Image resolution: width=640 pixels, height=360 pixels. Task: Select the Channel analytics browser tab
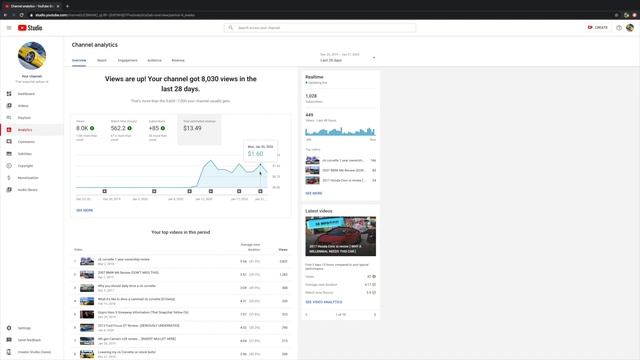point(32,6)
